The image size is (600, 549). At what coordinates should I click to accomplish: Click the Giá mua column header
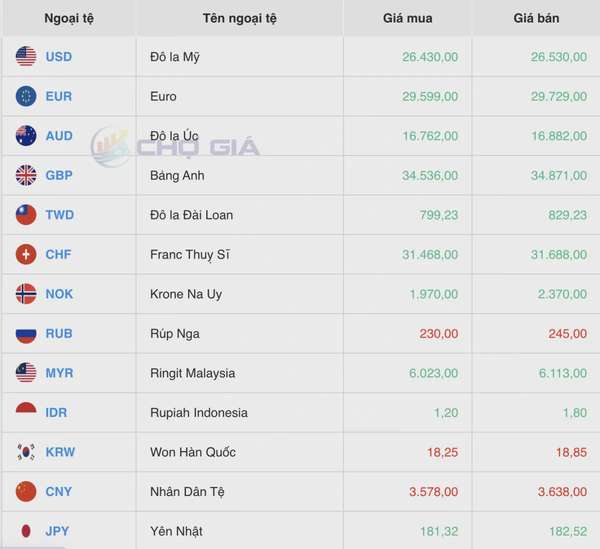pos(408,18)
